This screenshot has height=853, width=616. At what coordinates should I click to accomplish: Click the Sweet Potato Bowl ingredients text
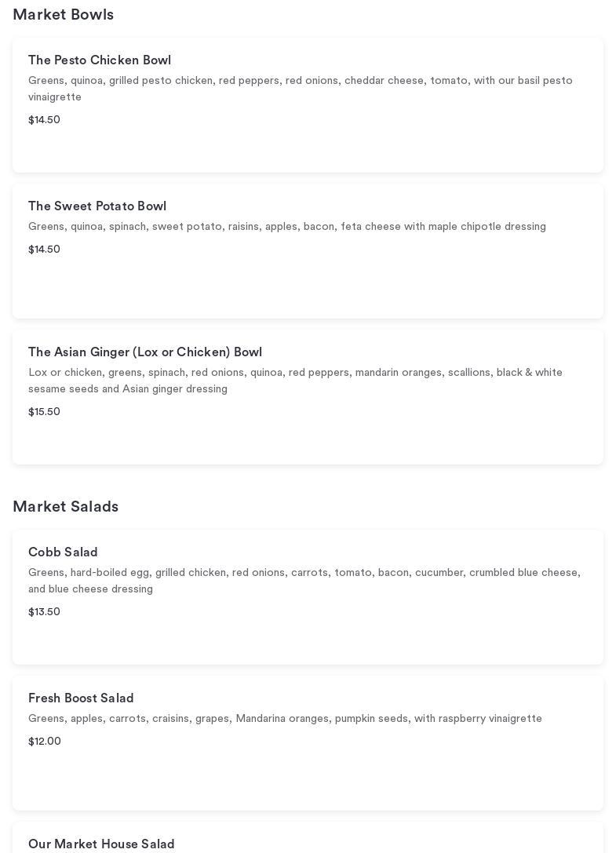coord(286,227)
